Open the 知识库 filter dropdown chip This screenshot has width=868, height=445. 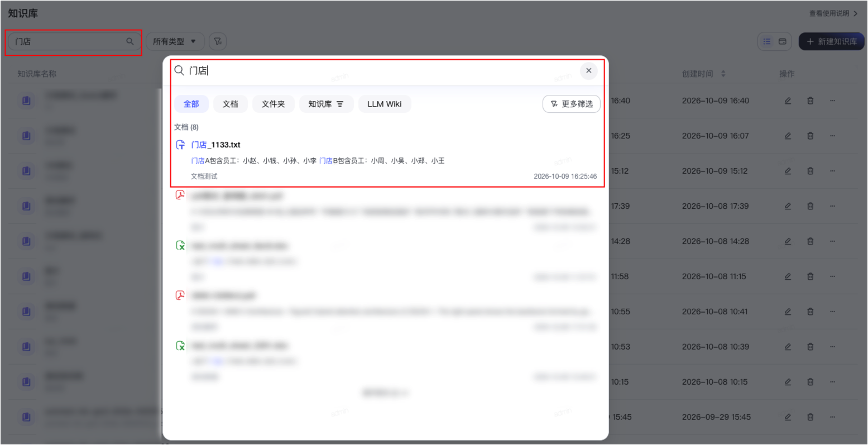pos(326,104)
